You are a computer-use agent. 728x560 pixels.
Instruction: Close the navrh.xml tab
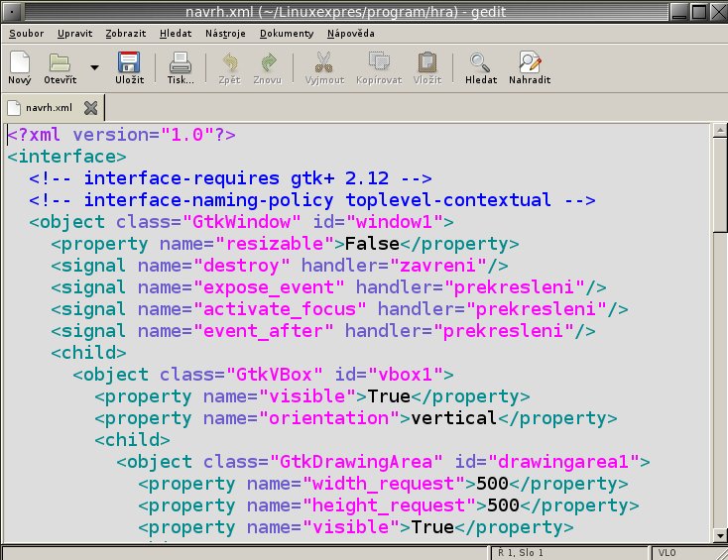pos(91,108)
